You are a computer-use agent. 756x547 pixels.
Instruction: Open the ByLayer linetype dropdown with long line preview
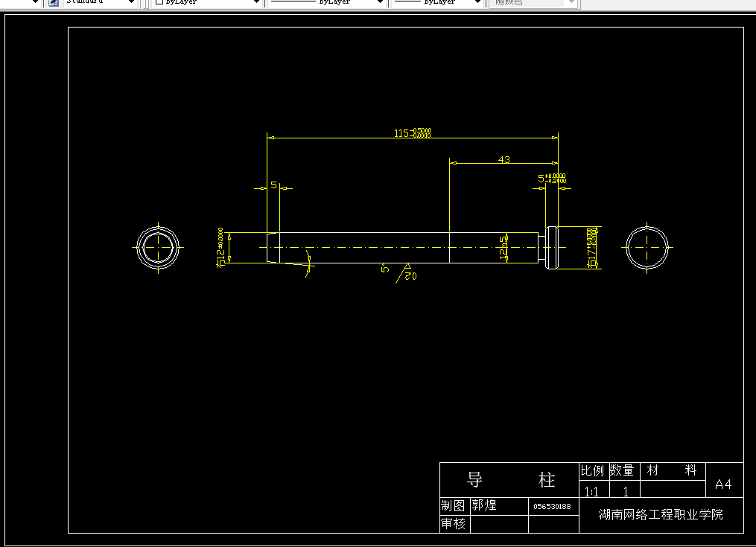click(x=326, y=2)
